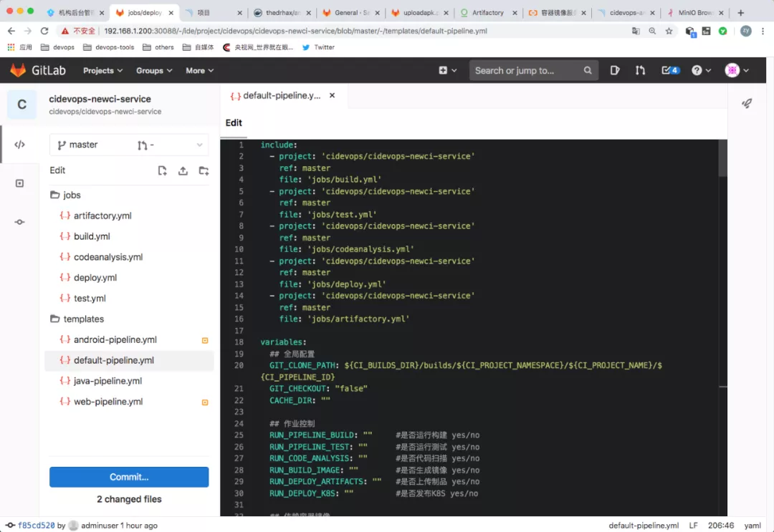Open the More menu in navbar
The image size is (774, 532).
click(x=200, y=70)
